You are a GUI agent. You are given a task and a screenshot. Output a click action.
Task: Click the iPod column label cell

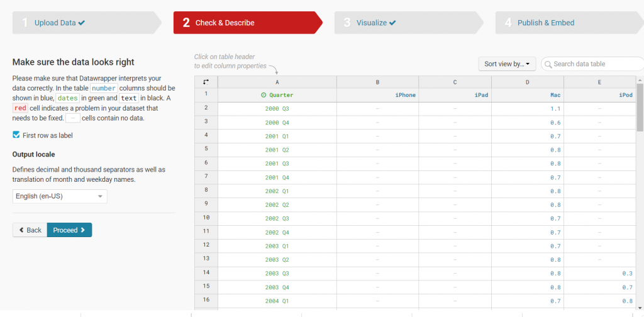coord(599,95)
